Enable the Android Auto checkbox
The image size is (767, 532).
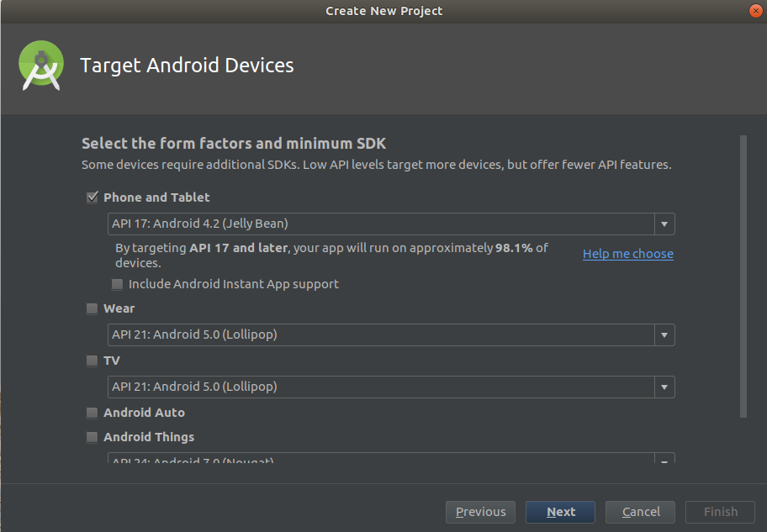(92, 413)
